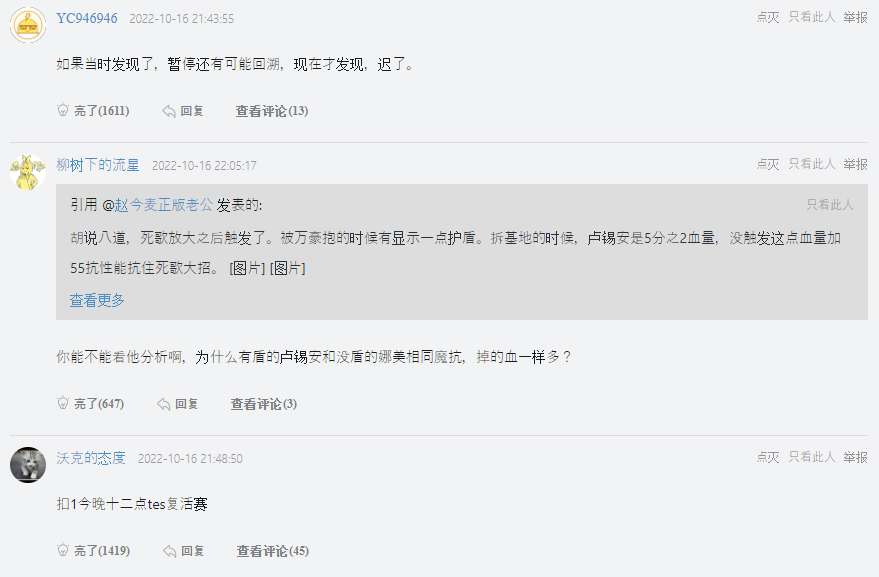Image resolution: width=879 pixels, height=577 pixels.
Task: Open mentioned user 赵今麦正版老公 link
Action: [x=163, y=205]
